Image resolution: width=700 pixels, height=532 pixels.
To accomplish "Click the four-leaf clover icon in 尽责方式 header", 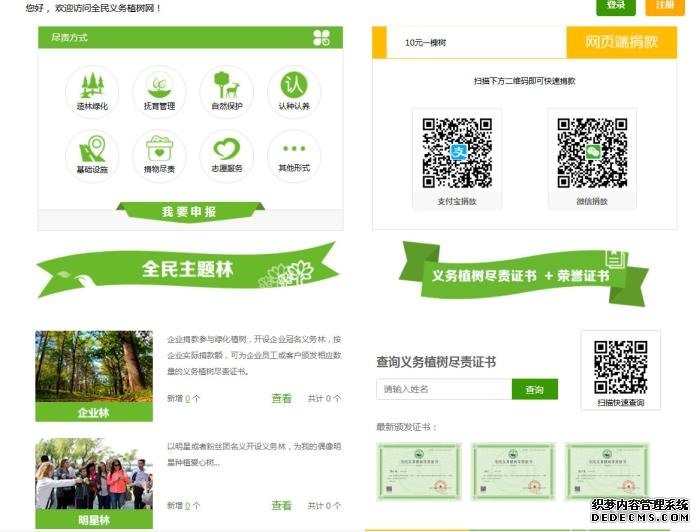I will tap(321, 37).
